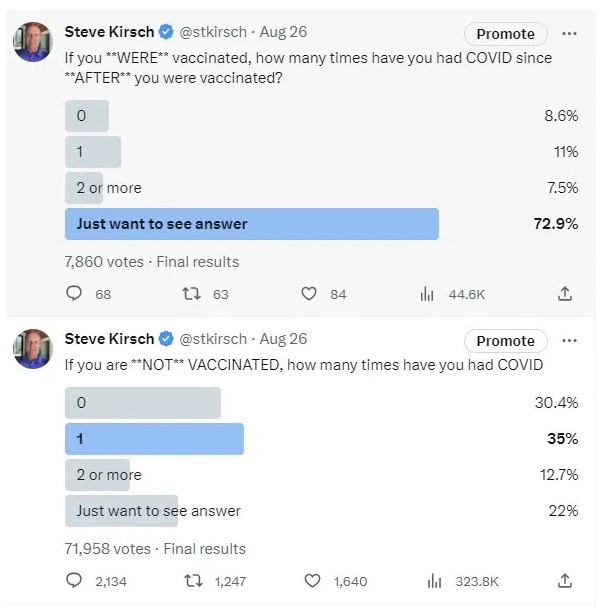
Task: Retweet the tweet with 1,247 retweets
Action: 192,581
